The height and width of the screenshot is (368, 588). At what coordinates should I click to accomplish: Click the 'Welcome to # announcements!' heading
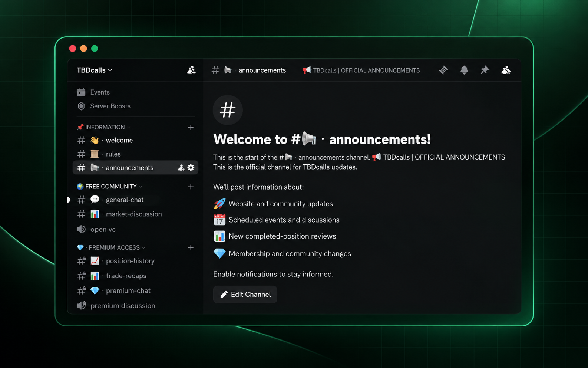click(x=322, y=139)
